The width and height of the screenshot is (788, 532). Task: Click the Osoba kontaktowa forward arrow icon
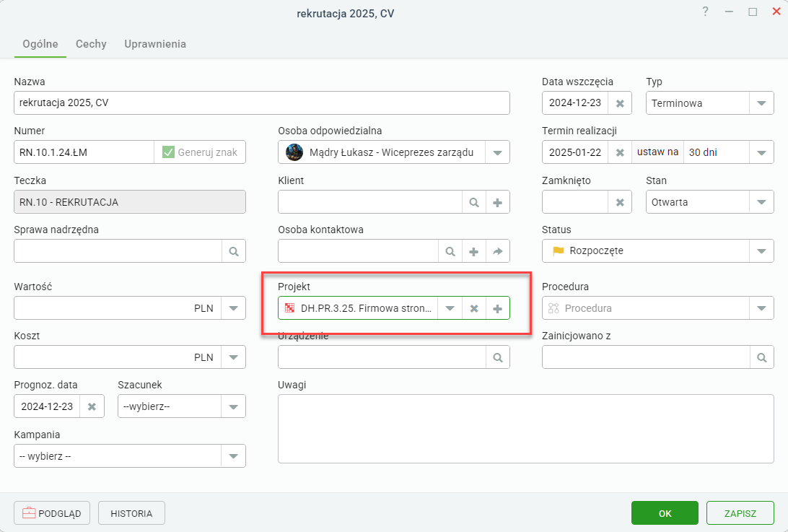tap(497, 251)
